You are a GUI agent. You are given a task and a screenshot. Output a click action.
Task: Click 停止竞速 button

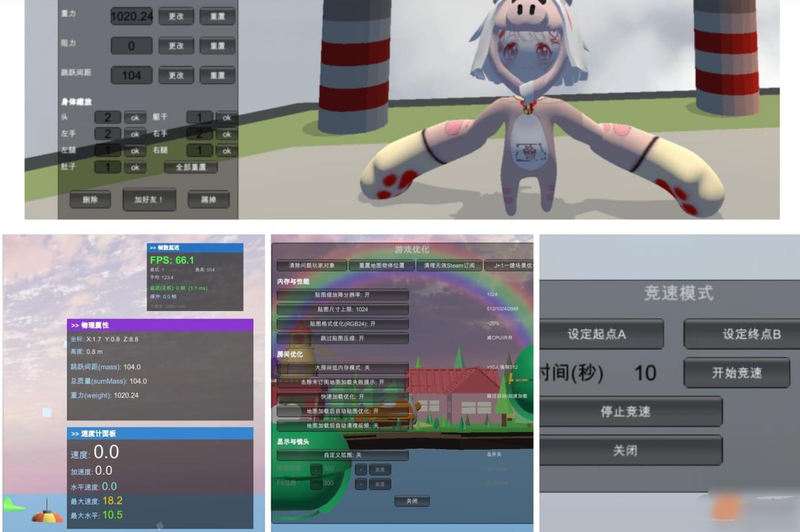[x=630, y=411]
